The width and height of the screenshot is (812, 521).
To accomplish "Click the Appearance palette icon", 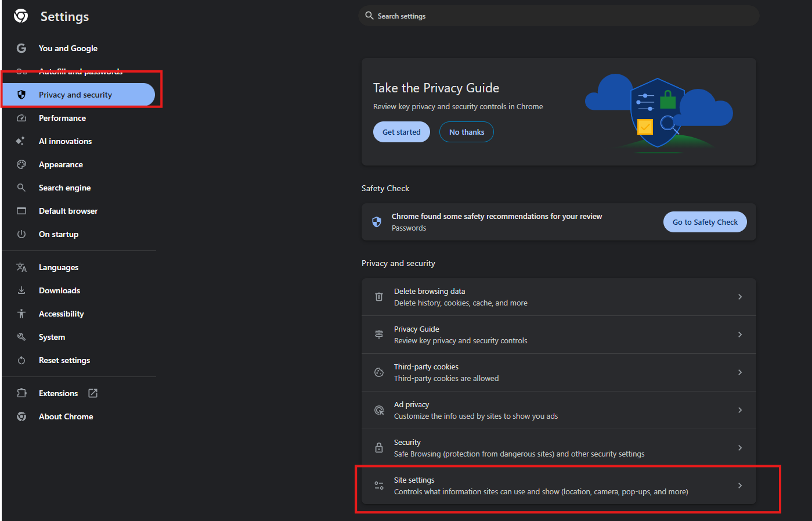I will pyautogui.click(x=21, y=164).
